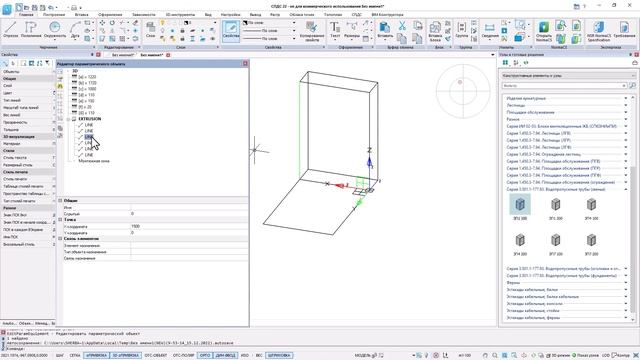Image resolution: width=640 pixels, height=360 pixels.
Task: Click the Rotate tool in Редактирование group
Action: coord(112,23)
